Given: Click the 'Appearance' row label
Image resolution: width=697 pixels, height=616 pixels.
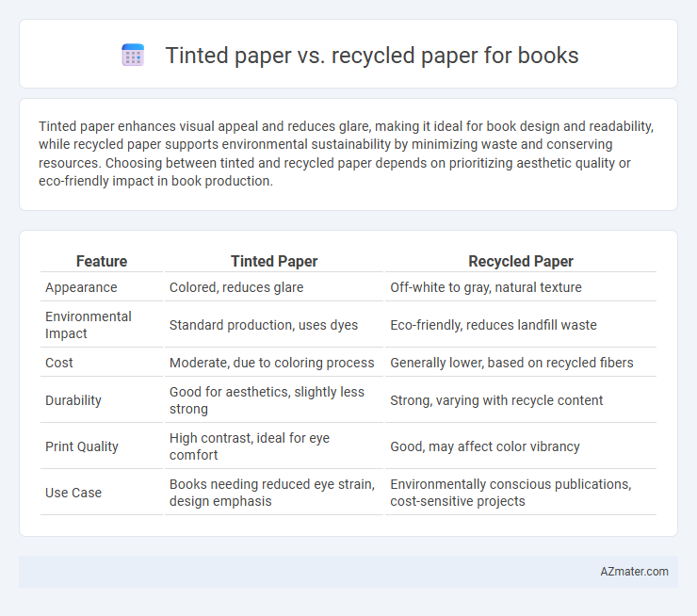Looking at the screenshot, I should 81,287.
